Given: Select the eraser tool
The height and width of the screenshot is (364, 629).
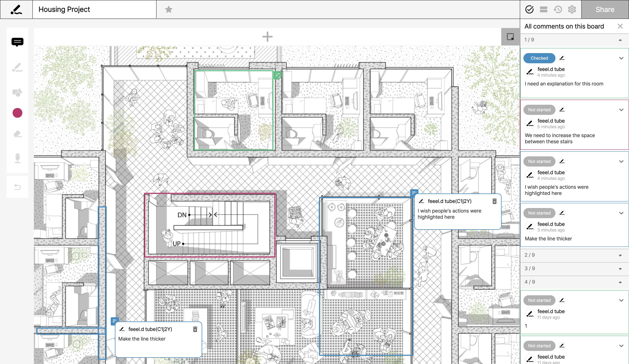Looking at the screenshot, I should pos(17,134).
